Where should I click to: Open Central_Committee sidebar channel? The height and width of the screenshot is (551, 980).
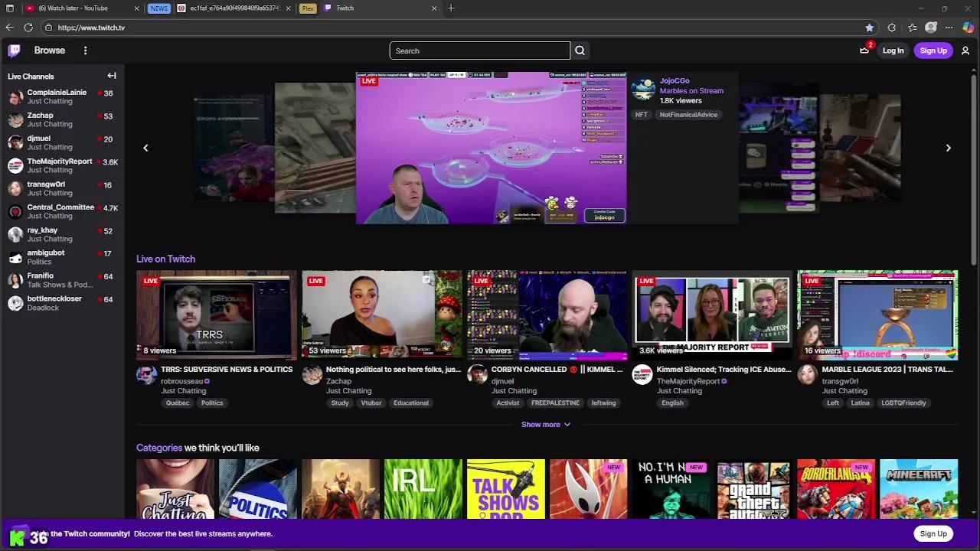[62, 211]
